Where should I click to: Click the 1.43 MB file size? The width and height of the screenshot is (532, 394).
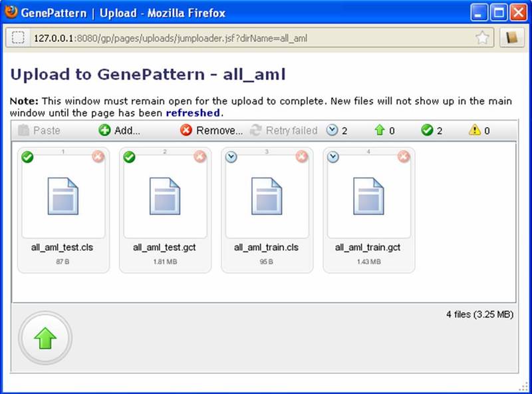(369, 262)
